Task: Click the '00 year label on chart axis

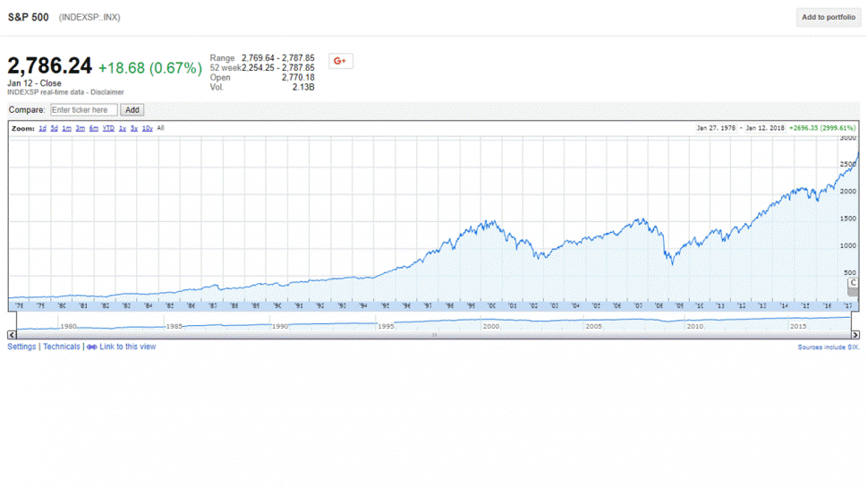Action: (491, 305)
